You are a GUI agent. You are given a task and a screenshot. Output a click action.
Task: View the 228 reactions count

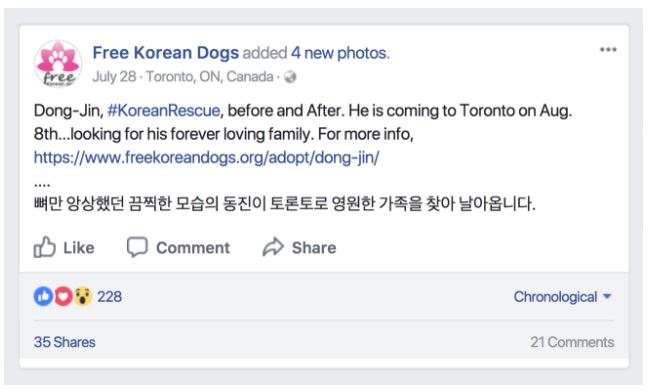109,296
